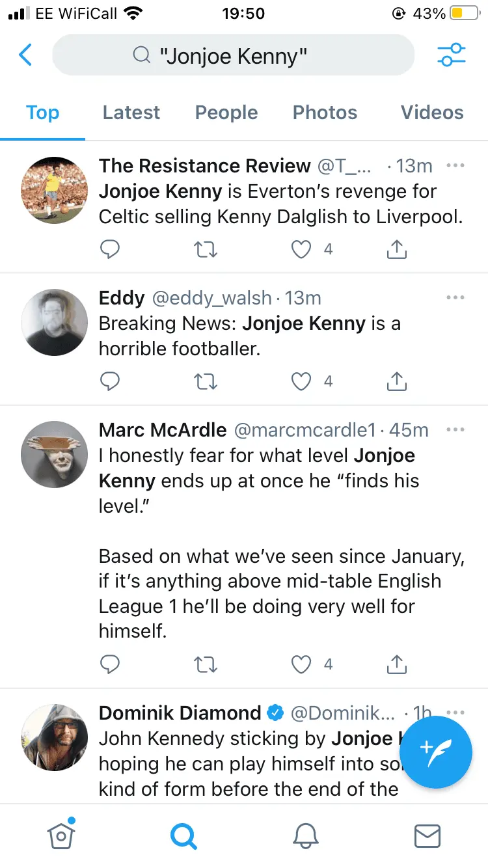The image size is (488, 868).
Task: Open Notifications bell
Action: (306, 835)
